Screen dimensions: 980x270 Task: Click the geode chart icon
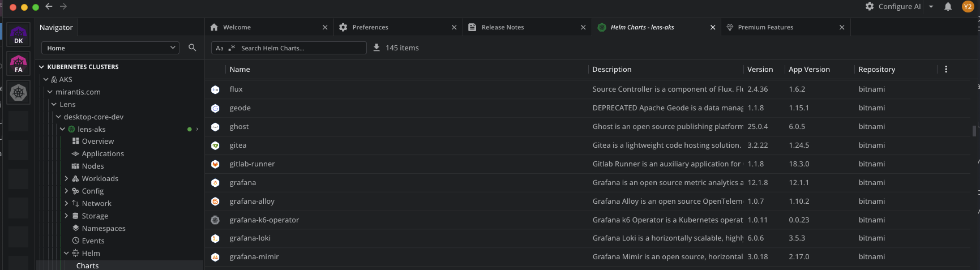[x=215, y=108]
